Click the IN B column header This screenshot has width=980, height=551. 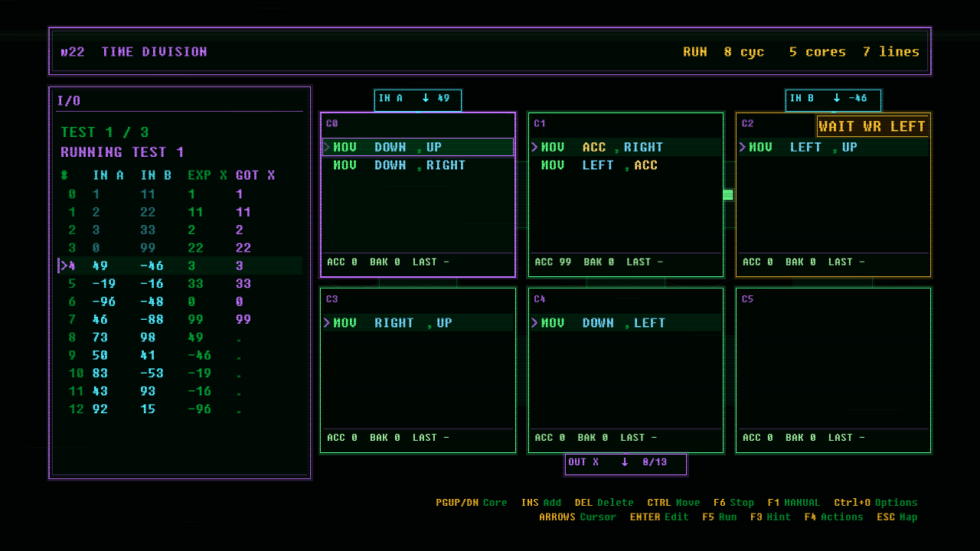click(156, 175)
